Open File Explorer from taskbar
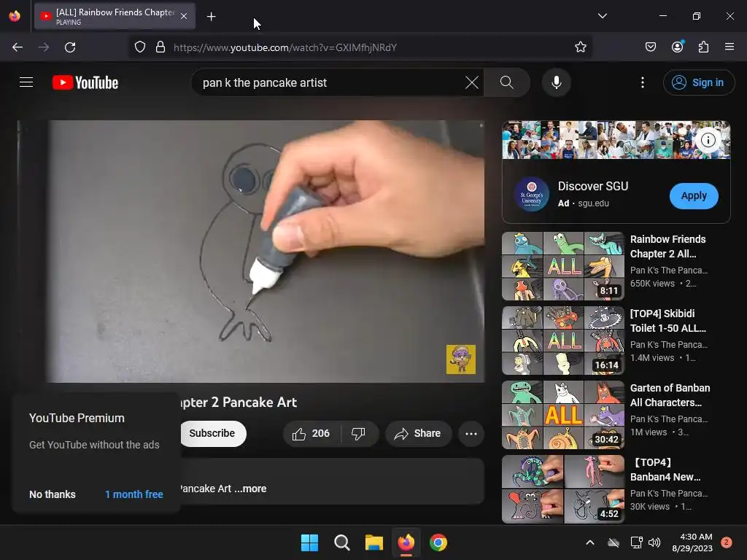 374,542
